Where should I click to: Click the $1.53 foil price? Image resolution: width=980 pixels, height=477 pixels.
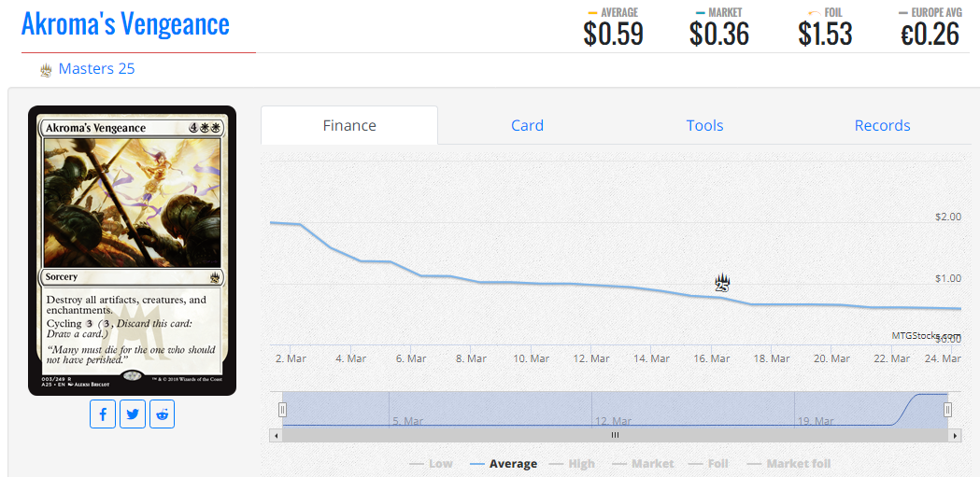(x=825, y=34)
